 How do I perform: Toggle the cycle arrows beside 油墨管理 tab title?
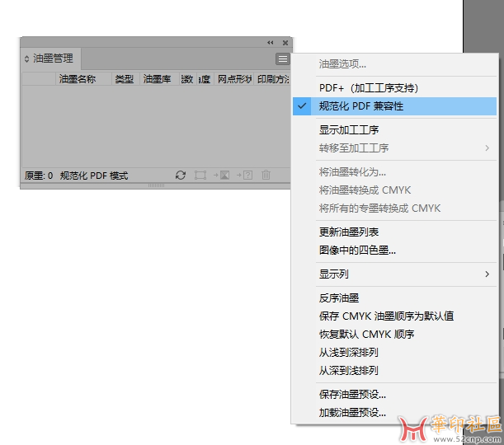(x=26, y=59)
